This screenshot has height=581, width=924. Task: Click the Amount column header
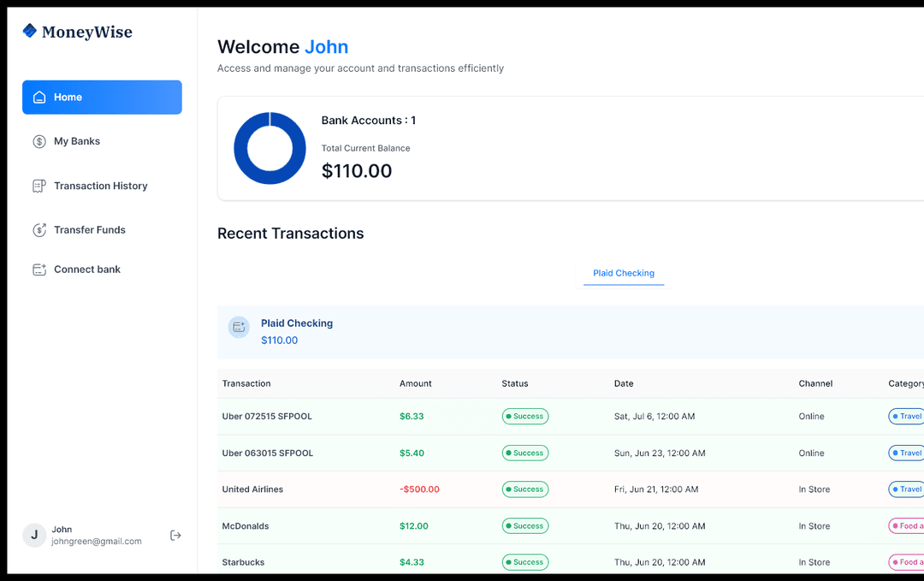click(x=416, y=383)
